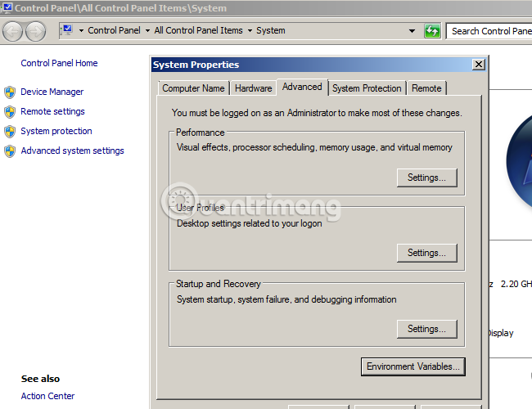Viewport: 532px width, 409px height.
Task: Click the Environment Variables button
Action: coord(413,366)
